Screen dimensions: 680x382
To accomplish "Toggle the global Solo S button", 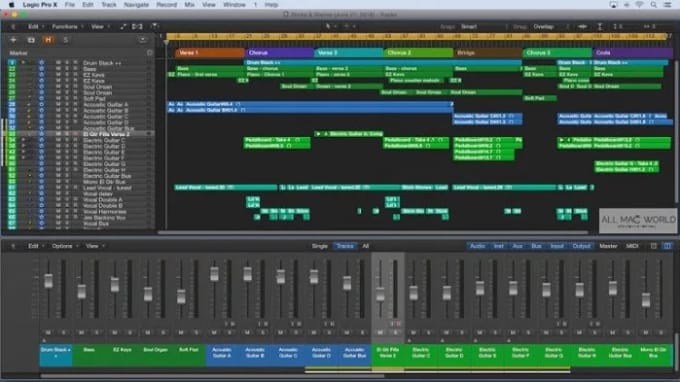I will tap(65, 40).
